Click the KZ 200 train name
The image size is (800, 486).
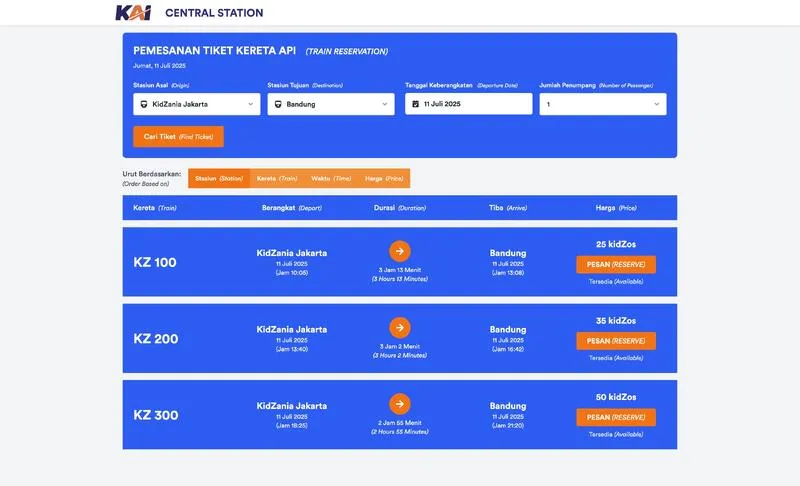(156, 339)
